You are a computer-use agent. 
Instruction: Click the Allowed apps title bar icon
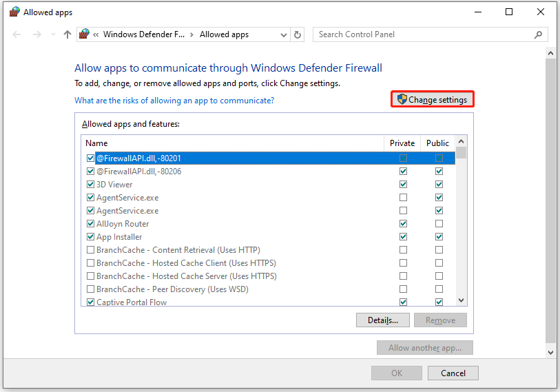pyautogui.click(x=14, y=12)
